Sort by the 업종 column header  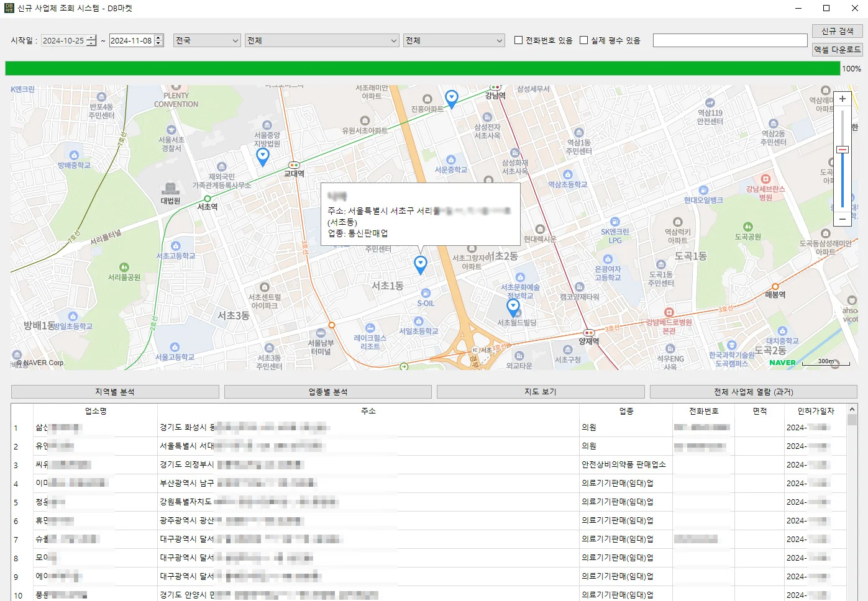626,411
